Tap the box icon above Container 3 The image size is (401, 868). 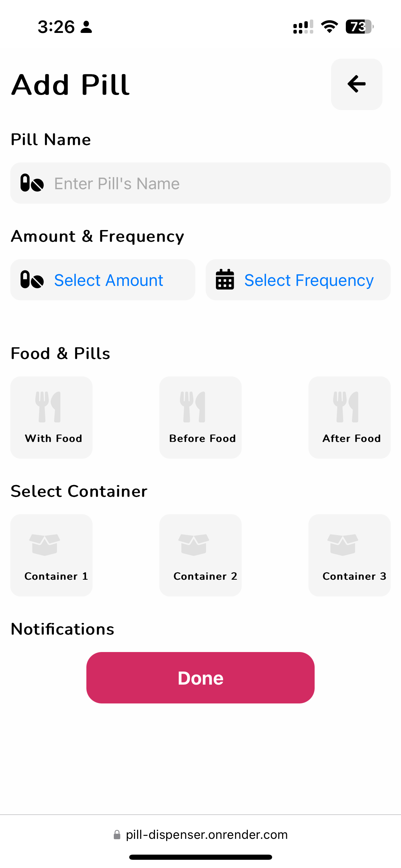pyautogui.click(x=343, y=544)
